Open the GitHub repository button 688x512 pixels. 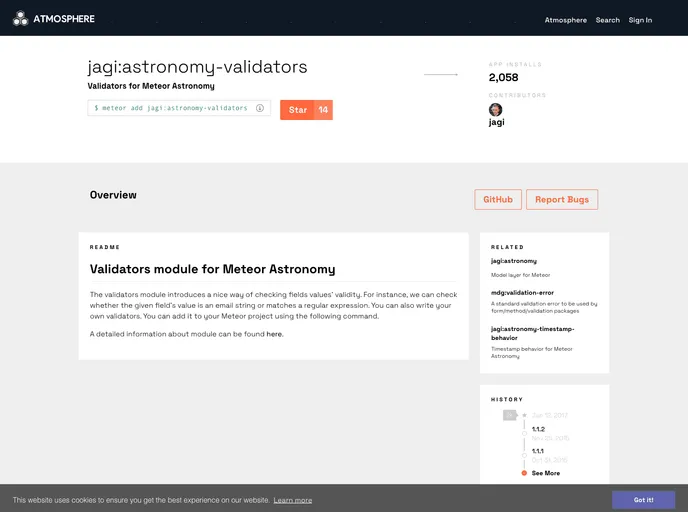click(x=498, y=200)
